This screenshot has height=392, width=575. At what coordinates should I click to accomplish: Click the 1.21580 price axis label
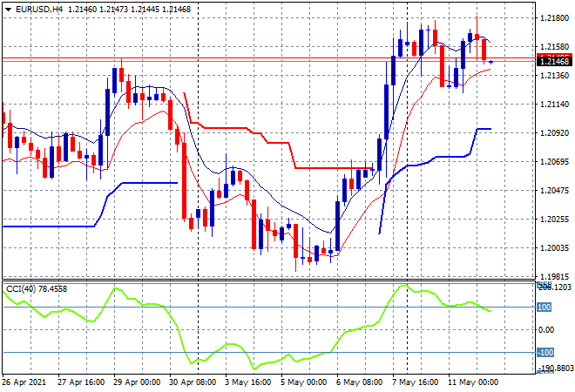(554, 46)
